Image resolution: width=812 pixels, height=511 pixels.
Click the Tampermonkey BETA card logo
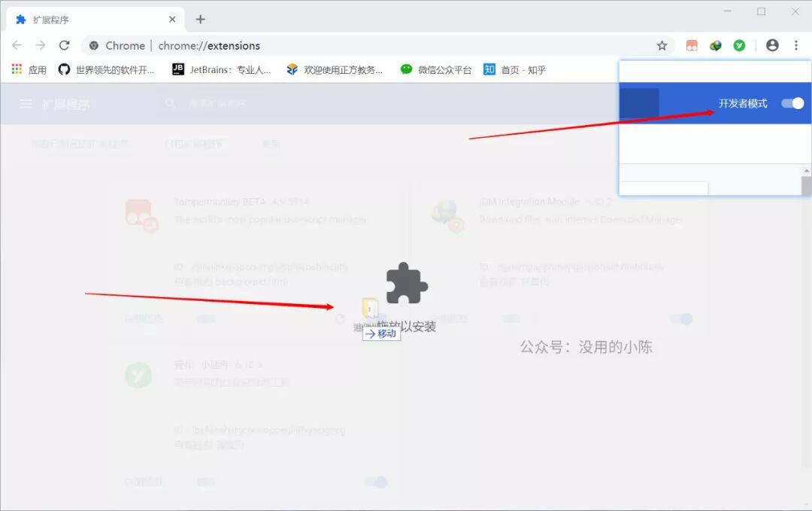pos(141,215)
